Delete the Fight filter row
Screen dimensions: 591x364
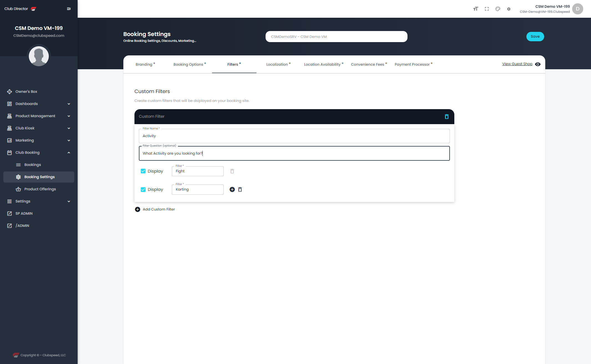[x=232, y=171]
